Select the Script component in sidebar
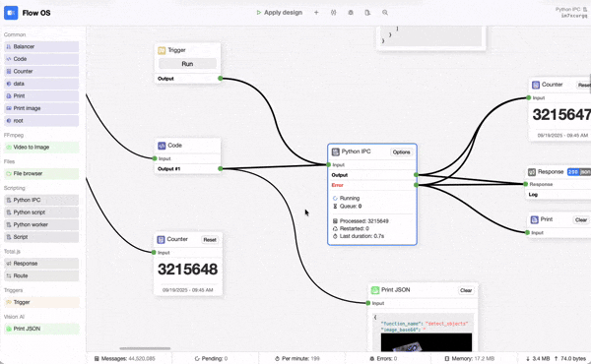The height and width of the screenshot is (364, 591). (41, 237)
